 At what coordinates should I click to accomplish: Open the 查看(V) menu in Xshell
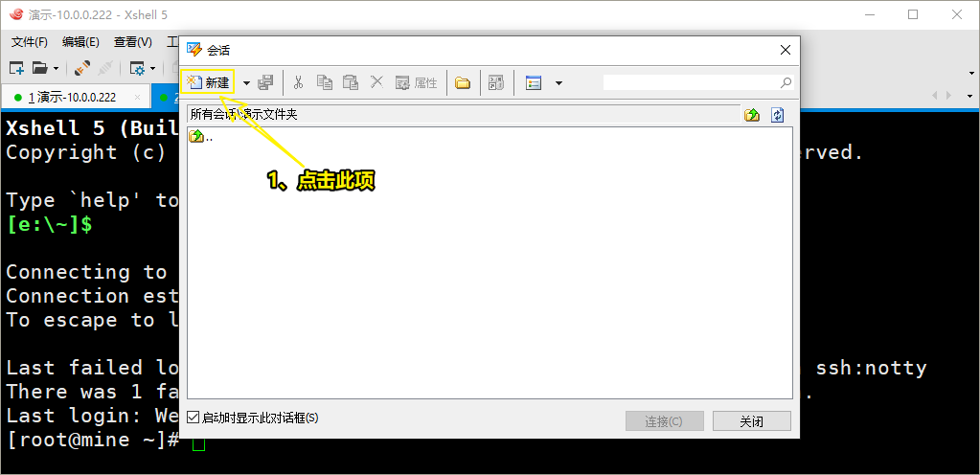pyautogui.click(x=132, y=42)
